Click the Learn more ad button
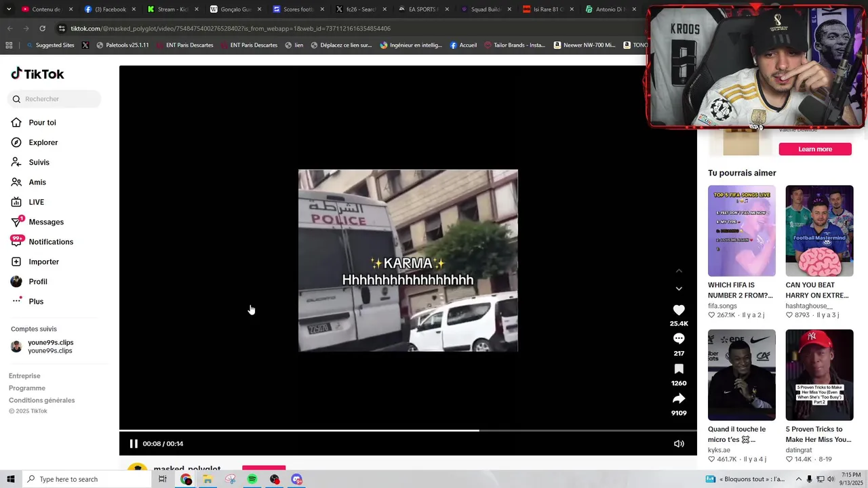The image size is (868, 488). [815, 149]
